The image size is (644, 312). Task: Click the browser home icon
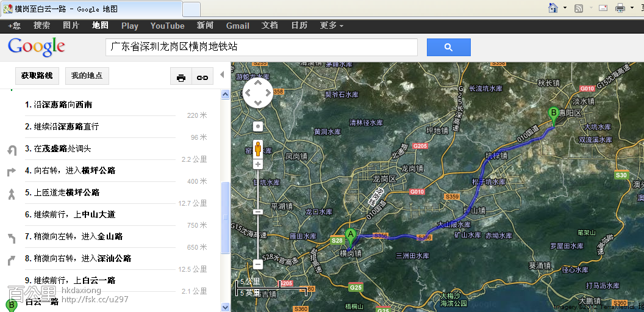tap(553, 8)
